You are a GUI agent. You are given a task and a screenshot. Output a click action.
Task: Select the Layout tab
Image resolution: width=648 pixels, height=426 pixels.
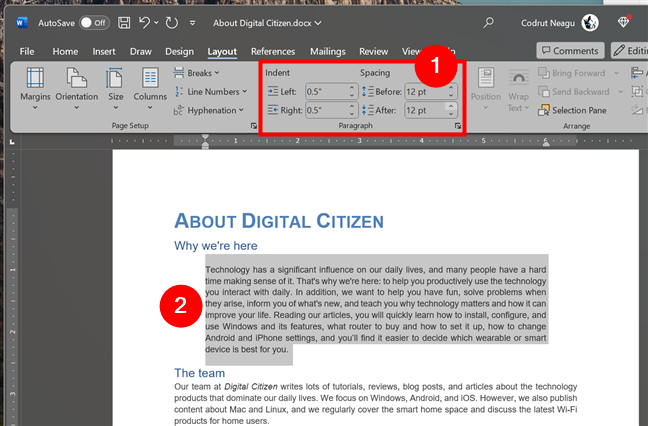point(222,52)
